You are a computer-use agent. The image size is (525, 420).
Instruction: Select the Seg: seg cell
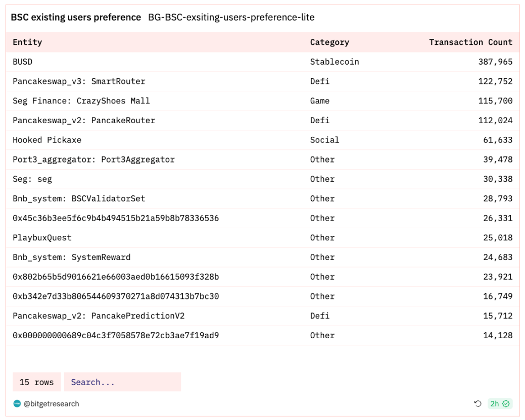point(32,179)
